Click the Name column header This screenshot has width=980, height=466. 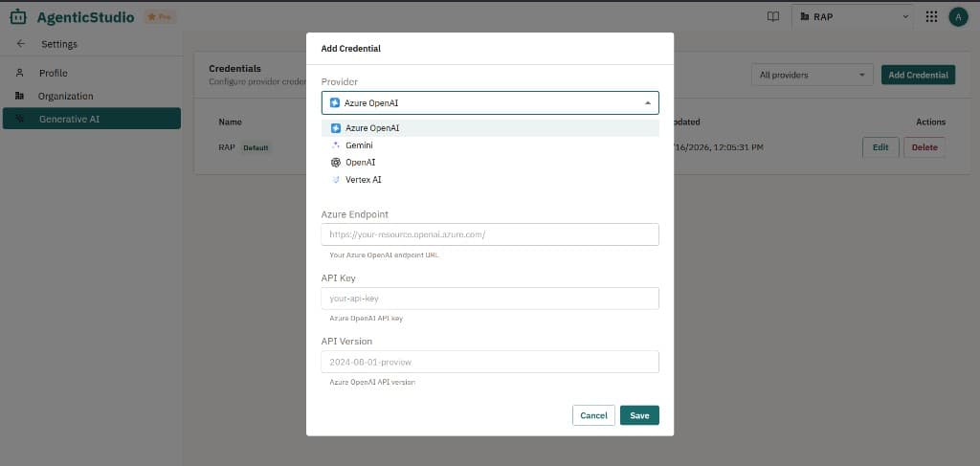click(230, 122)
